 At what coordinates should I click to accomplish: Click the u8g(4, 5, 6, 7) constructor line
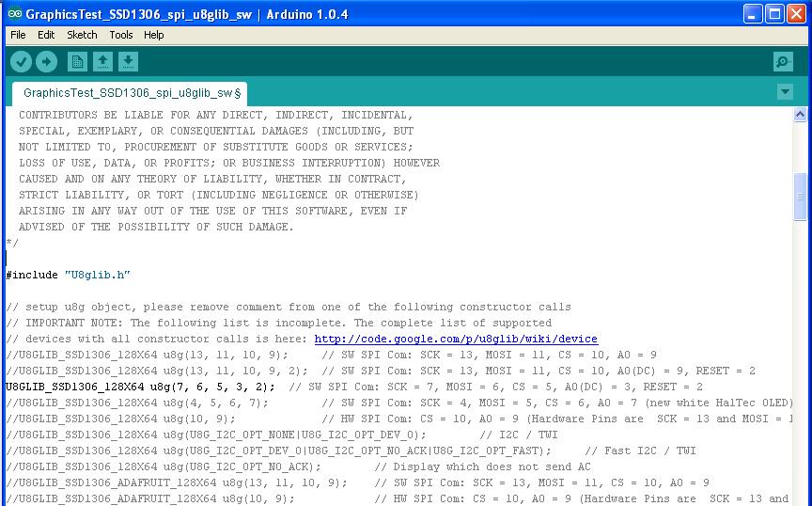pos(398,403)
